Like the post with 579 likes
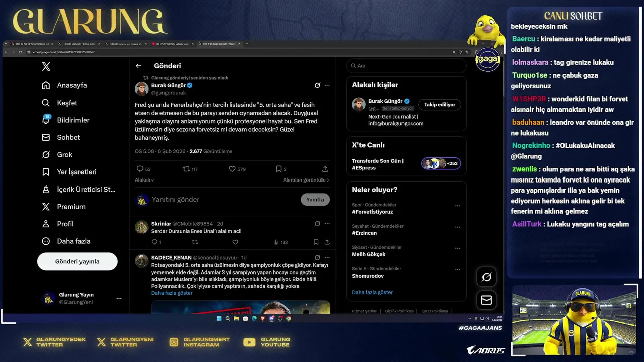This screenshot has height=362, width=644. click(232, 169)
